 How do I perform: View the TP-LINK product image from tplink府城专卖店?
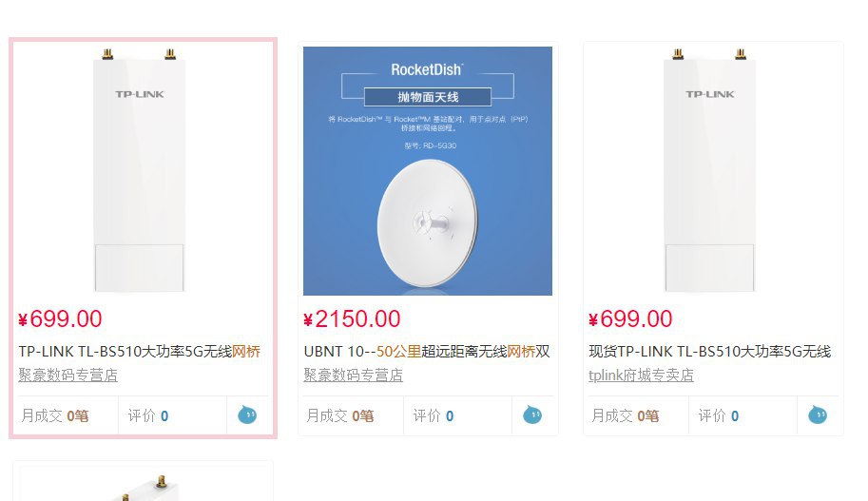(x=709, y=171)
